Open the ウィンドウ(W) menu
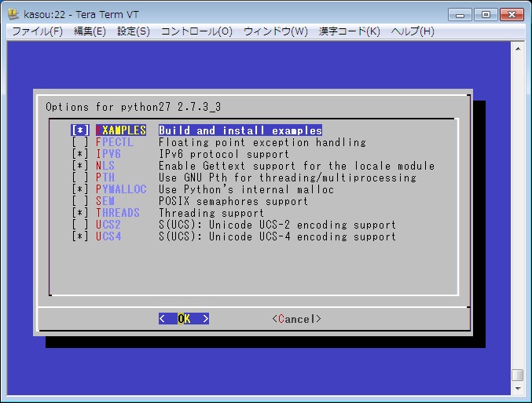Image resolution: width=532 pixels, height=403 pixels. pyautogui.click(x=276, y=31)
